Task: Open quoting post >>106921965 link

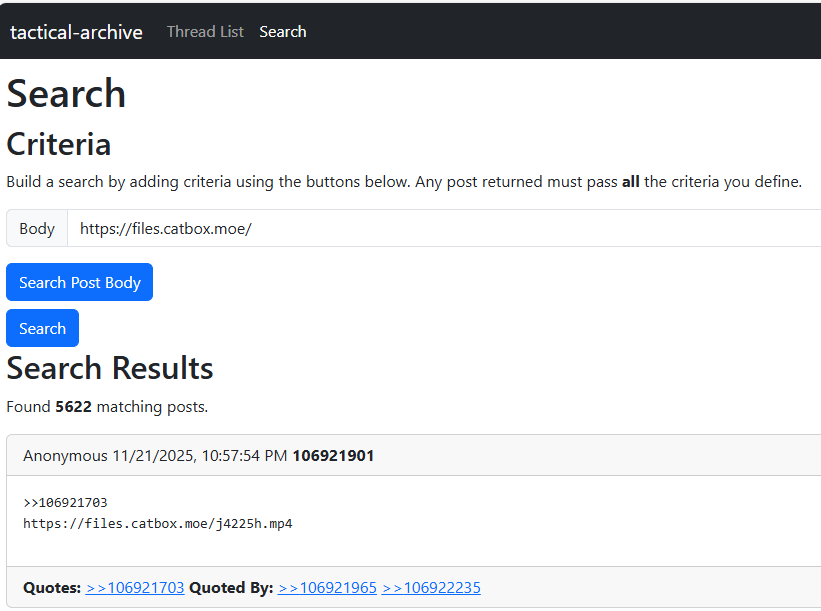Action: pos(327,588)
